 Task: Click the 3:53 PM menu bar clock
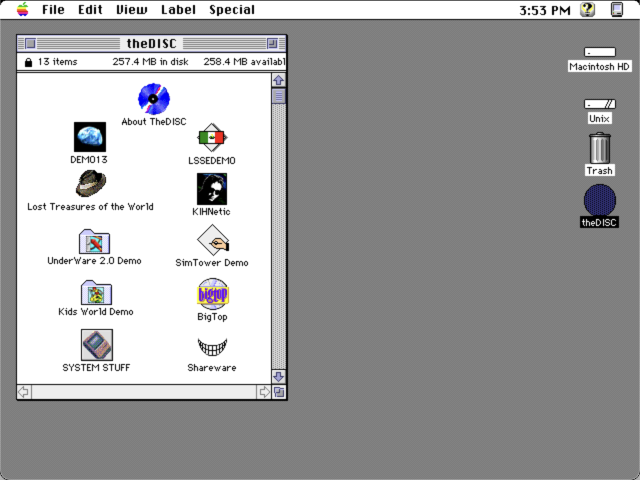tap(544, 10)
